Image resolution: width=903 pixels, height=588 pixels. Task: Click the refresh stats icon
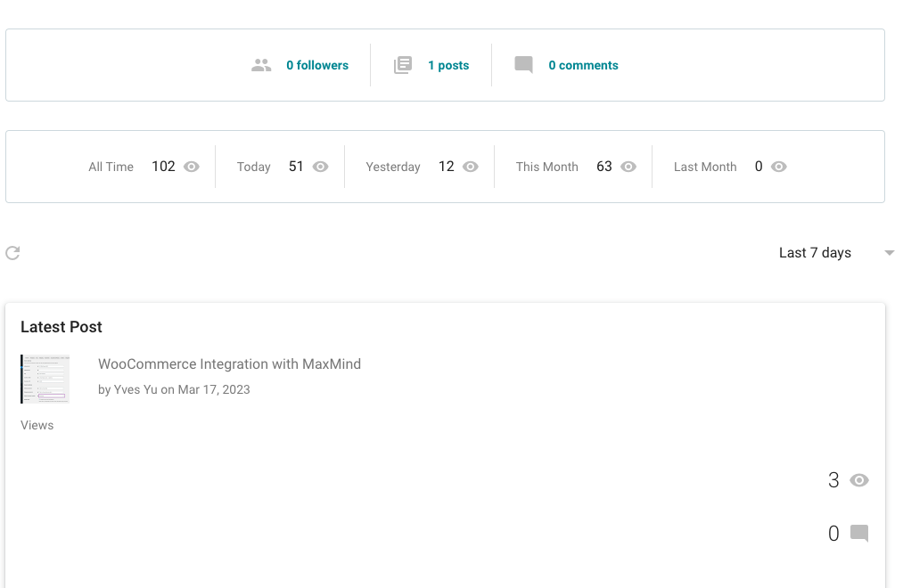[12, 253]
